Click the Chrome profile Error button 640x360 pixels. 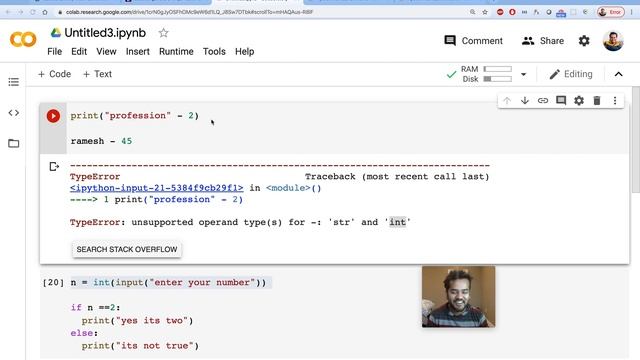click(x=611, y=12)
